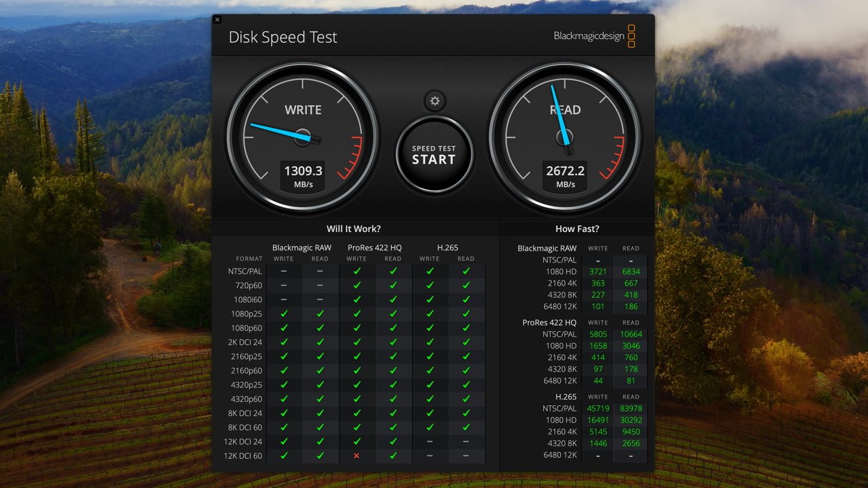Click the H.265 write dash for 12K DCI 24

[x=429, y=442]
